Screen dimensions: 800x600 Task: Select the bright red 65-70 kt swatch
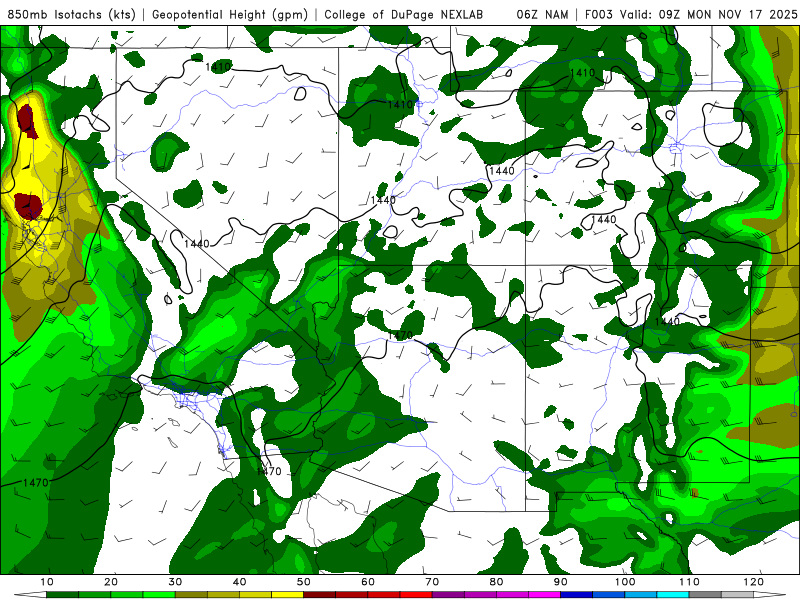(x=416, y=594)
